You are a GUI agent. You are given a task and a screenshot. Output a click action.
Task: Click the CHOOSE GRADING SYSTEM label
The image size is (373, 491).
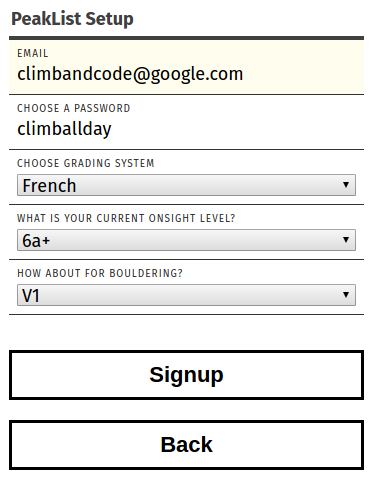[86, 163]
